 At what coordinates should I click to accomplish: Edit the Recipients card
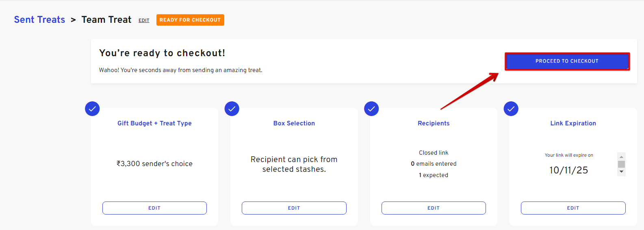(x=434, y=208)
